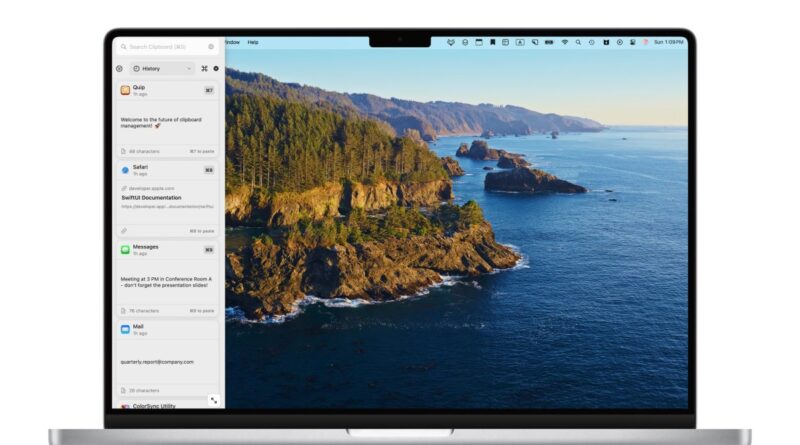Click the truncated URL under SwiftUI Documentation
This screenshot has width=800, height=445.
coord(167,207)
